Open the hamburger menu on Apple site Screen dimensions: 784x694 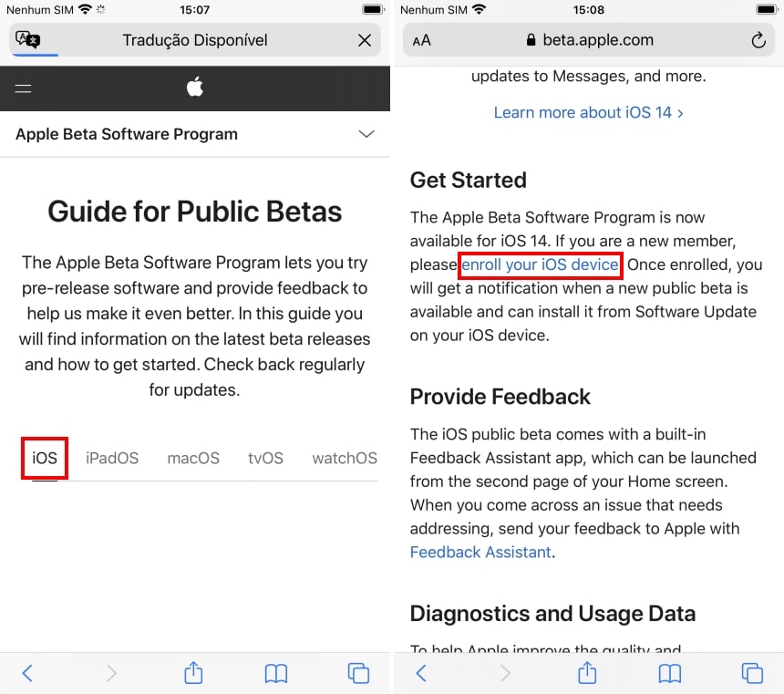pos(23,89)
